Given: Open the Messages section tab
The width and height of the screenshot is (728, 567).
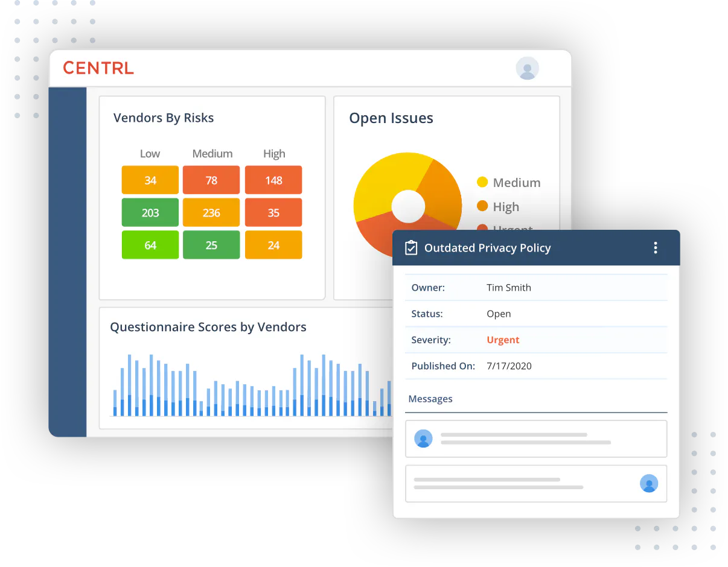Looking at the screenshot, I should tap(430, 399).
